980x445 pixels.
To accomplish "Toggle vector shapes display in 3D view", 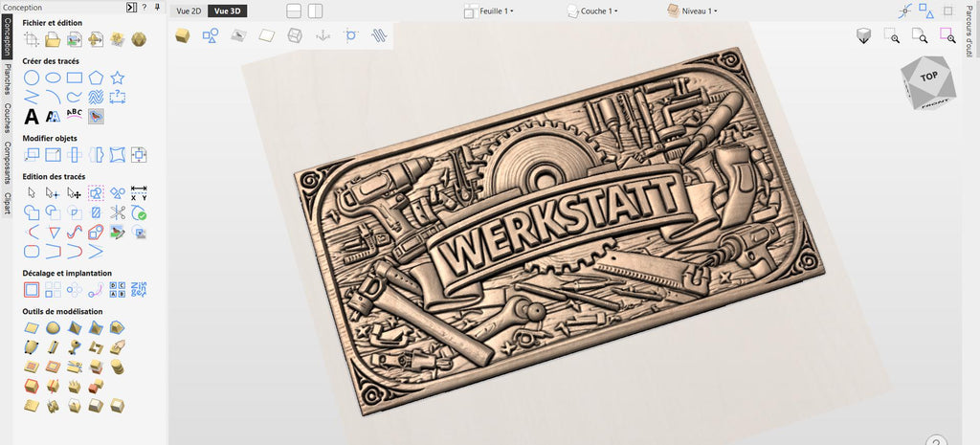I will (x=211, y=35).
